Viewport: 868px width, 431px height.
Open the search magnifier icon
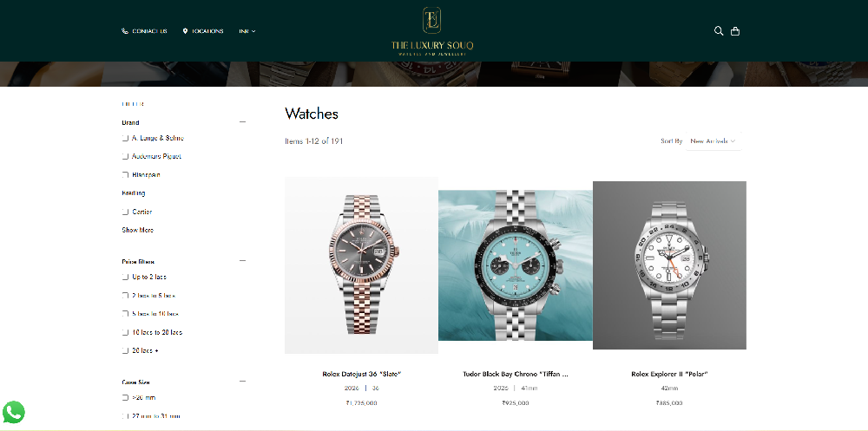pos(719,31)
